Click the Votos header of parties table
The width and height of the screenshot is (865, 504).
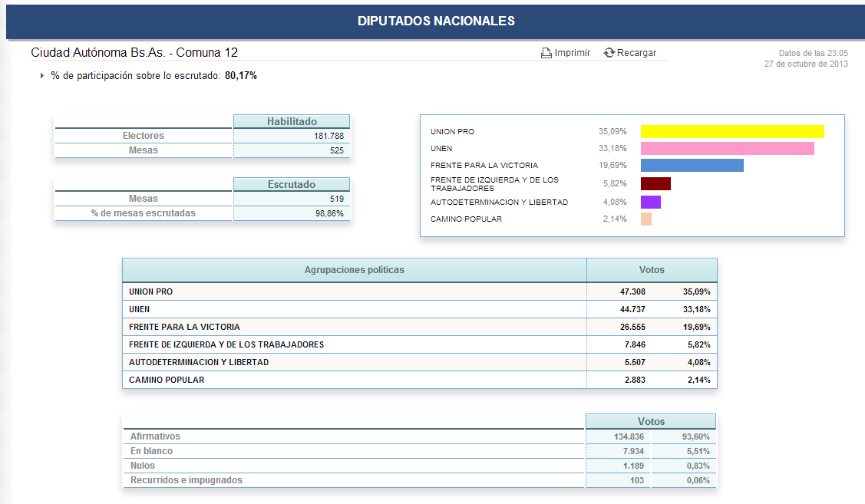[x=652, y=270]
